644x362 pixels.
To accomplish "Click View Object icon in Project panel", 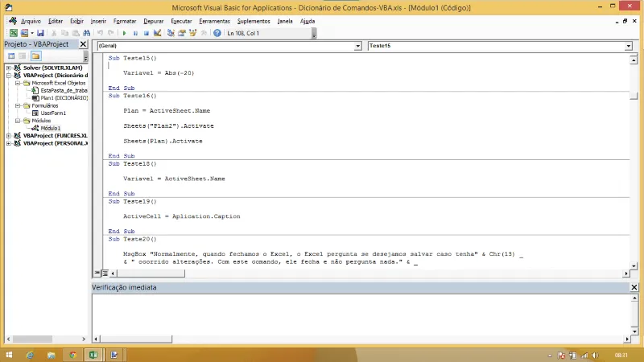I will point(23,56).
